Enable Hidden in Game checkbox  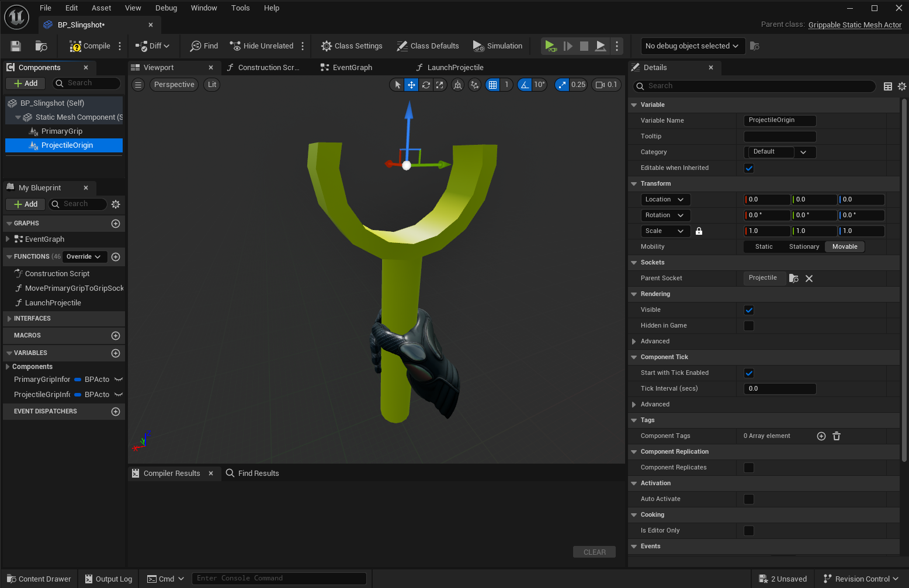pos(749,326)
